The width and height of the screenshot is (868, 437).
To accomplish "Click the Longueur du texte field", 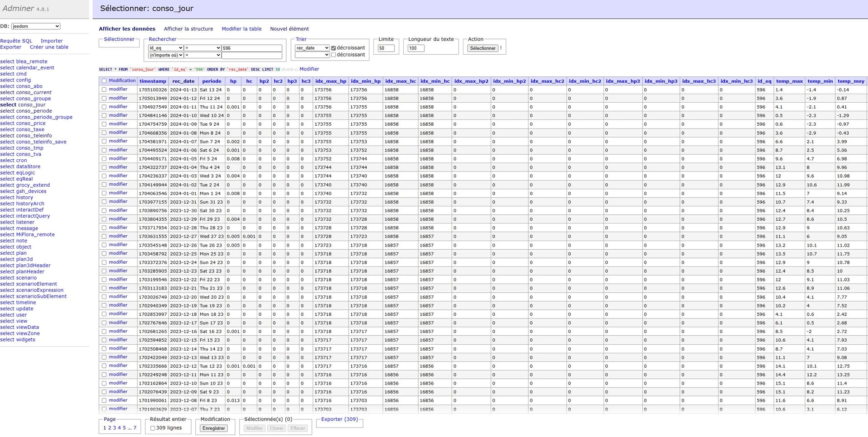I will [416, 48].
